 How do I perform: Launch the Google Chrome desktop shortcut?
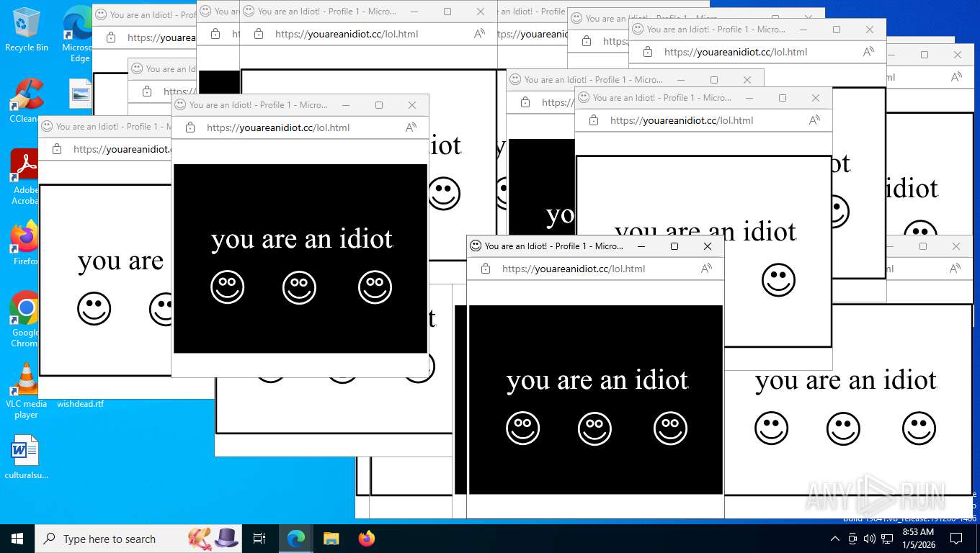click(x=25, y=319)
